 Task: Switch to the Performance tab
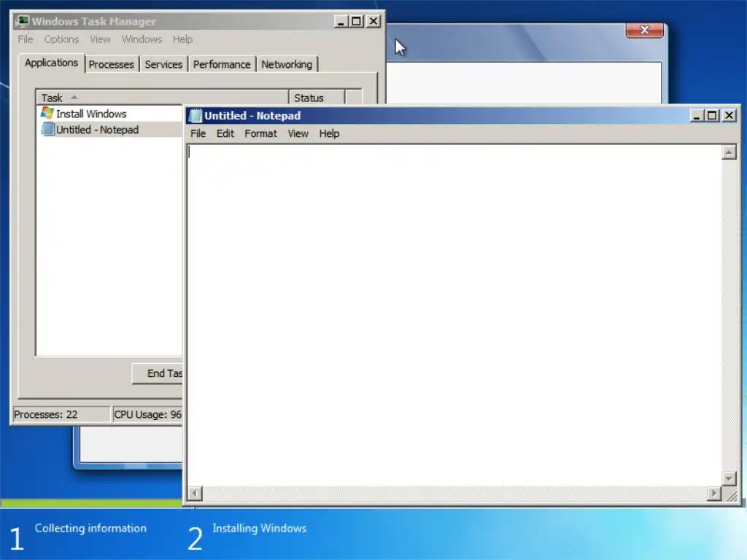point(222,64)
